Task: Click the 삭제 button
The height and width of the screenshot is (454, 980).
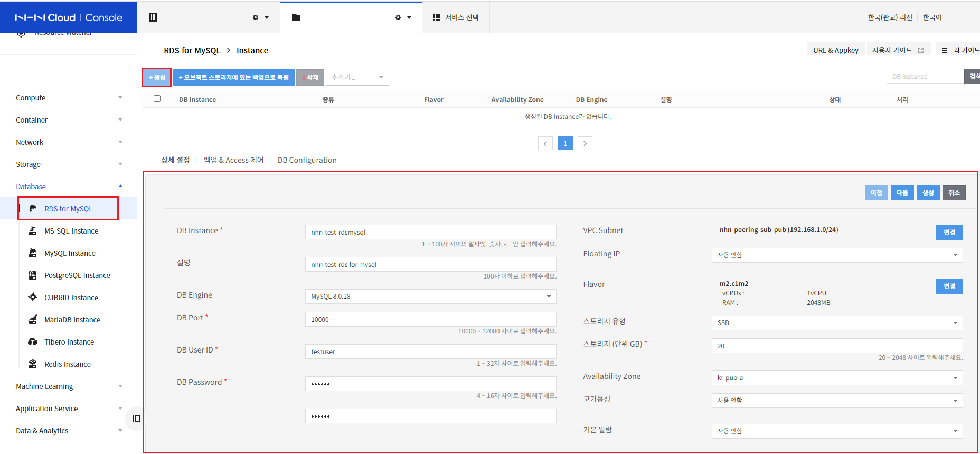Action: tap(310, 77)
